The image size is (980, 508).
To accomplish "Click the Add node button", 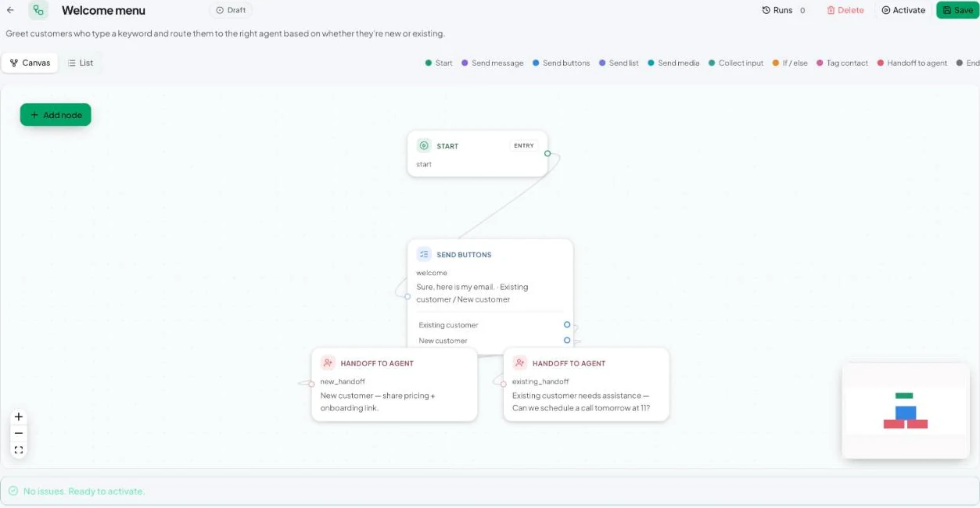I will [x=56, y=115].
